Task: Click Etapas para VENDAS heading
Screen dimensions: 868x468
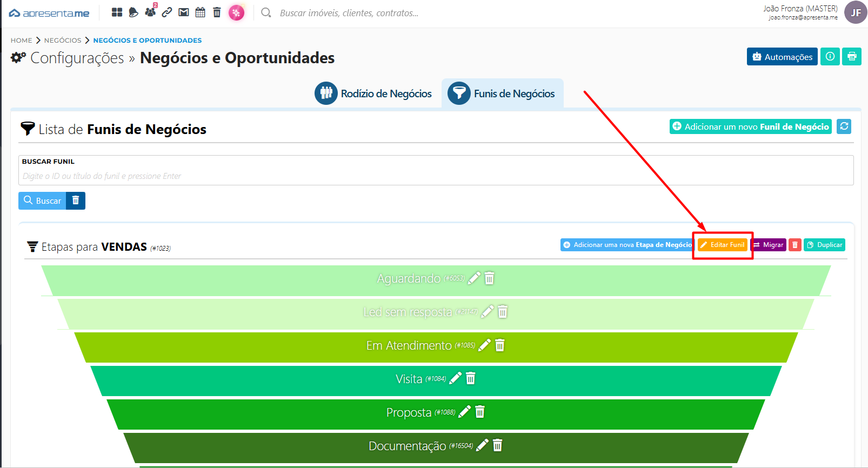Action: (x=94, y=247)
